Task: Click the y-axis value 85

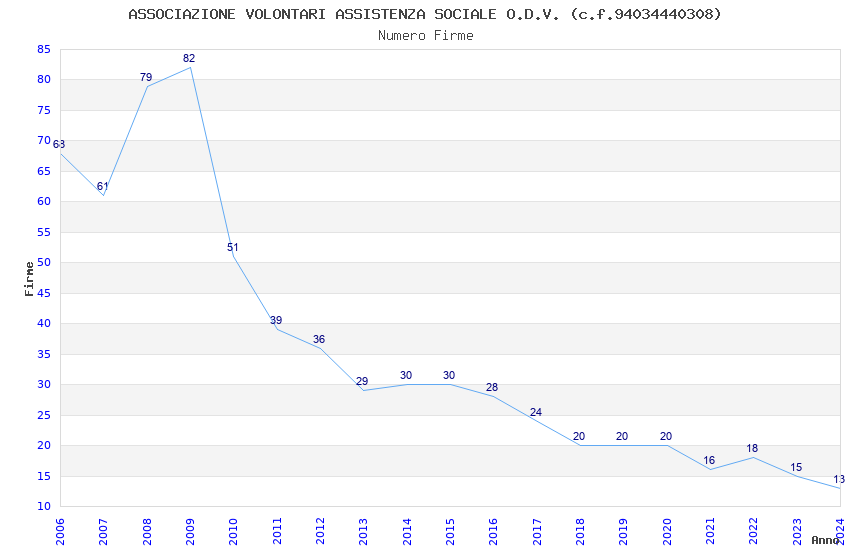Action: tap(44, 49)
